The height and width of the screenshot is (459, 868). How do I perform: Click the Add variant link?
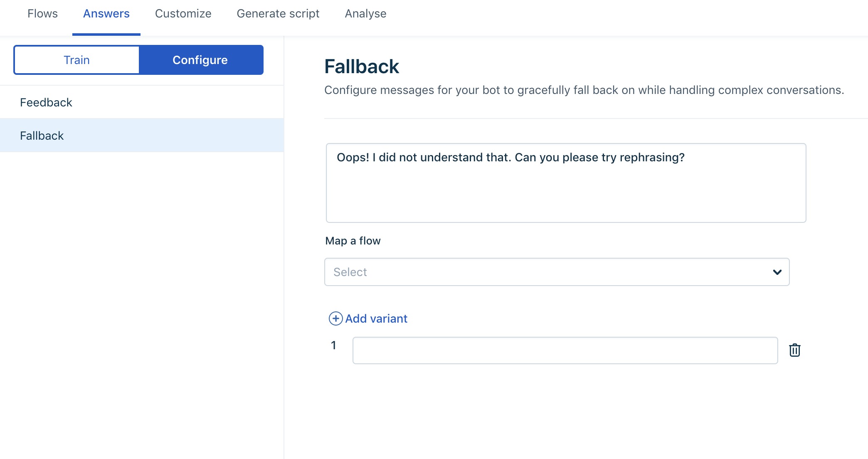click(x=376, y=318)
